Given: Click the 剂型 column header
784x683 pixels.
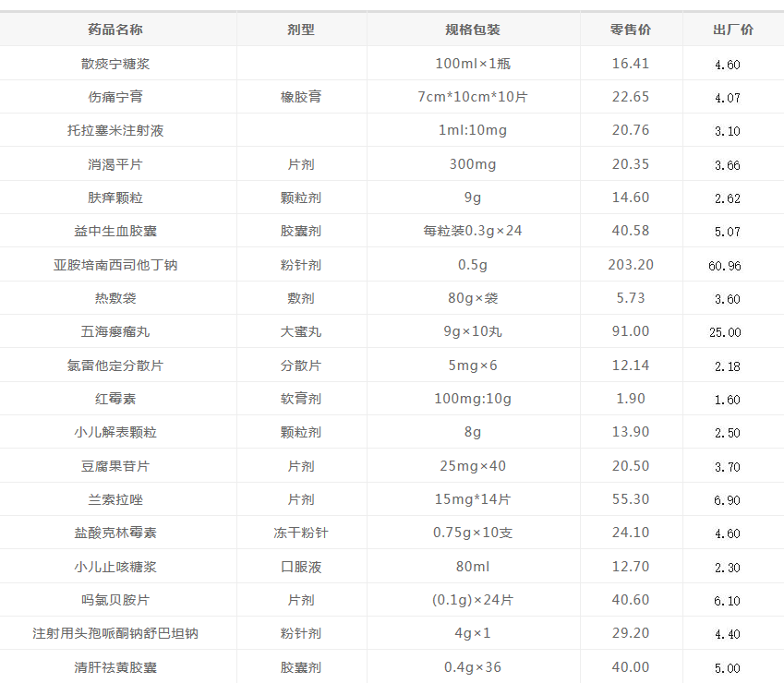Looking at the screenshot, I should pyautogui.click(x=301, y=30).
